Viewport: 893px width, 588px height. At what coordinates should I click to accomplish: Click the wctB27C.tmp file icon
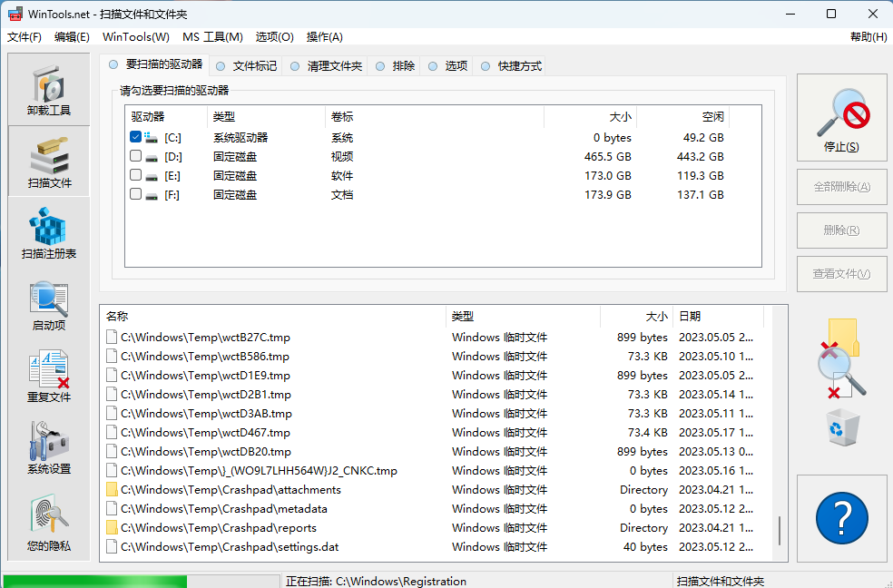coord(112,337)
